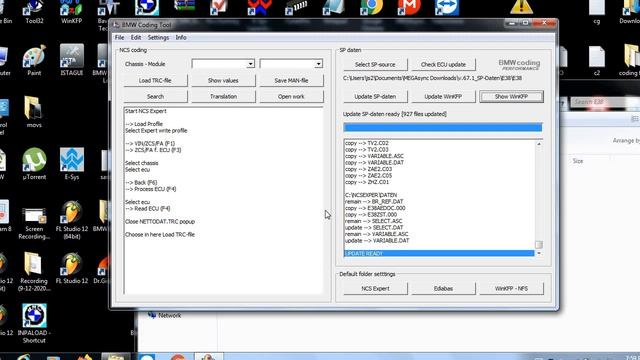Click Search E38 field in Explorer
The image size is (640, 360).
[x=604, y=102]
